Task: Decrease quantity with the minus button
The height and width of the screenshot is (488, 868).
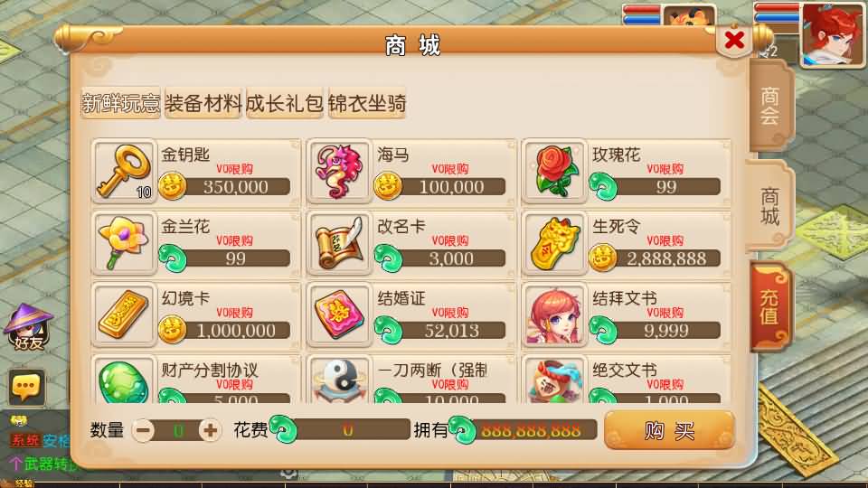Action: pos(144,430)
